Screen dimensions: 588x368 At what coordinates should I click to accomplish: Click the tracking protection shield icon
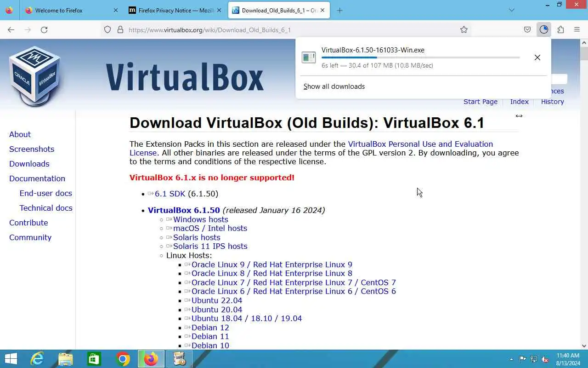pos(107,29)
